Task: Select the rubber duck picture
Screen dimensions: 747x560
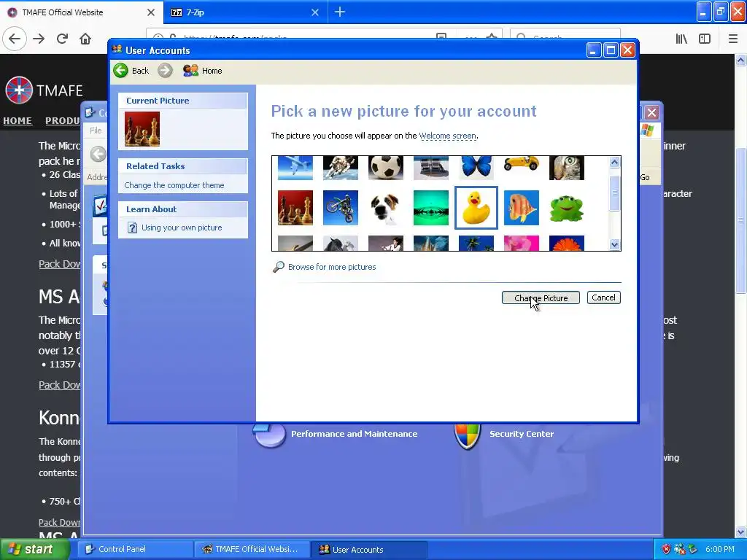Action: 476,208
